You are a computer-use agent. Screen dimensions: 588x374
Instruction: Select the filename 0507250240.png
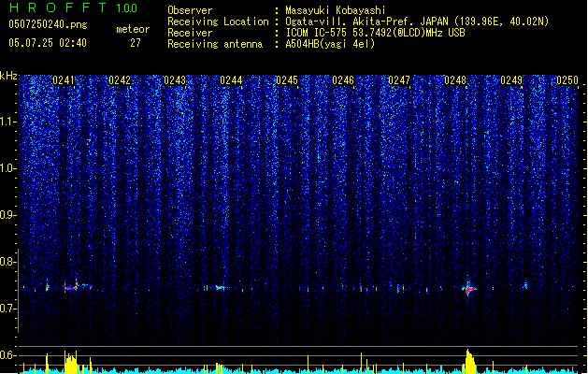click(48, 24)
